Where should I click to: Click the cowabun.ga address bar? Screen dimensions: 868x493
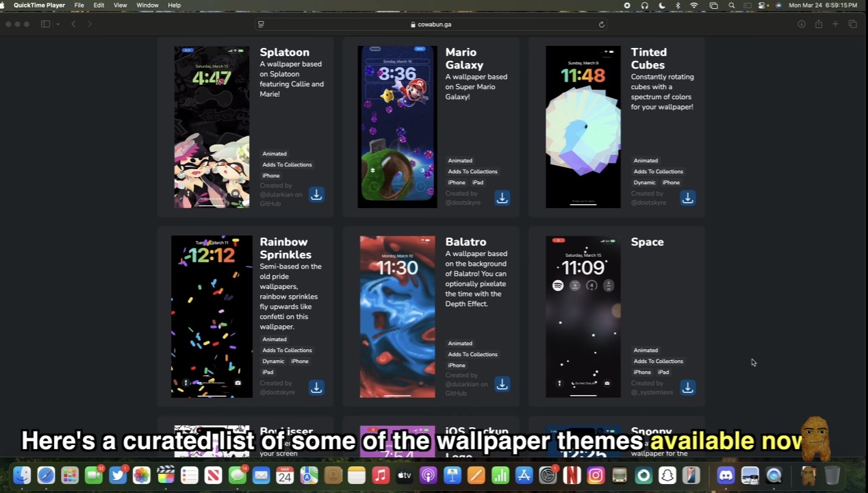click(x=431, y=24)
